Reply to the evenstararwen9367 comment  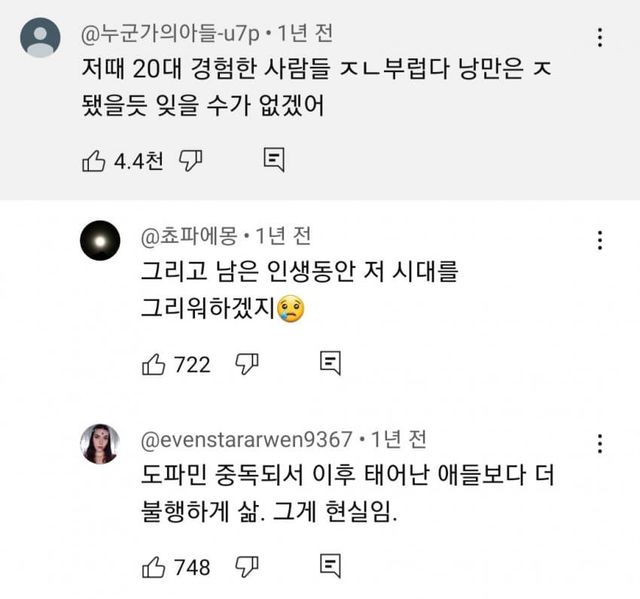tap(330, 567)
